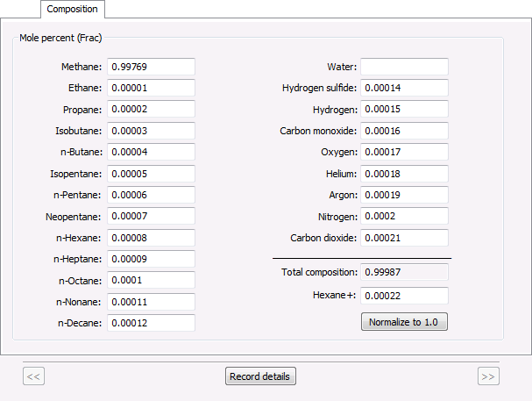Image resolution: width=532 pixels, height=401 pixels.
Task: Click the Total composition: label
Action: tap(319, 272)
